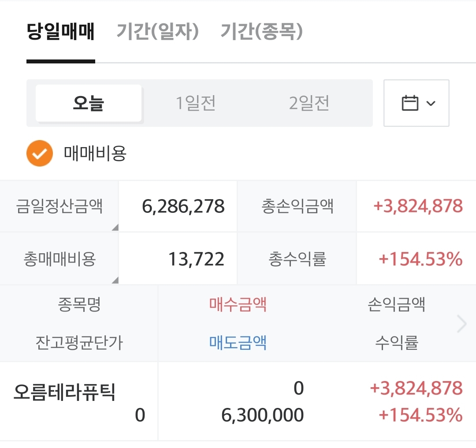Switch to the 기간(일자) tab
This screenshot has height=448, width=476.
pyautogui.click(x=158, y=32)
